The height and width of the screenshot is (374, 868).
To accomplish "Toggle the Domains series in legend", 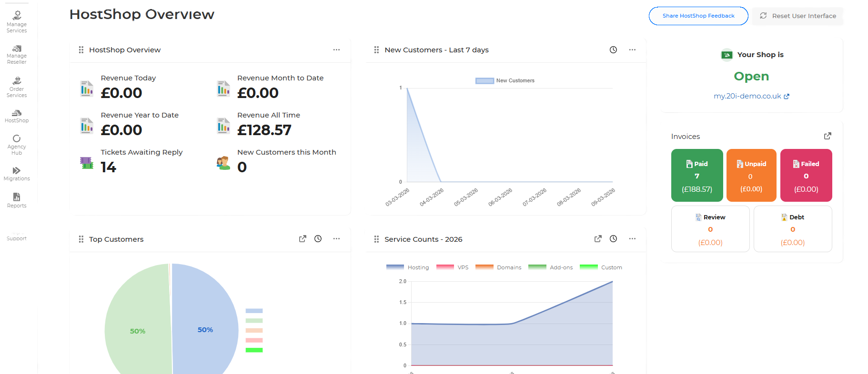I will click(x=498, y=267).
